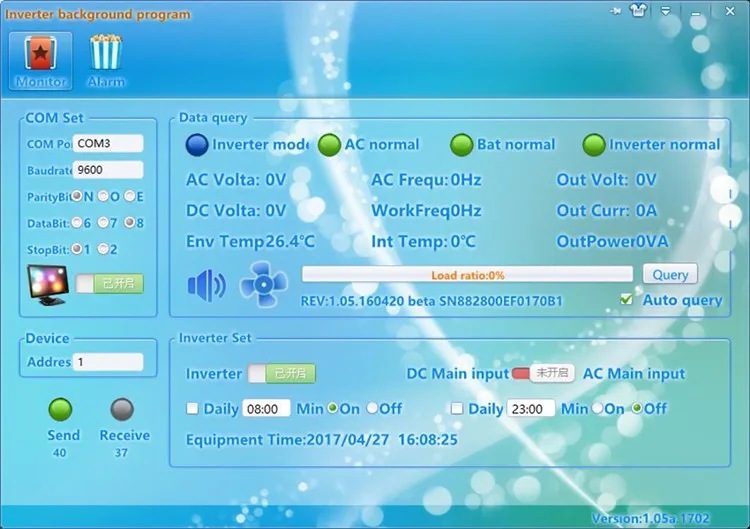
Task: Click the green Send indicator
Action: (60, 409)
